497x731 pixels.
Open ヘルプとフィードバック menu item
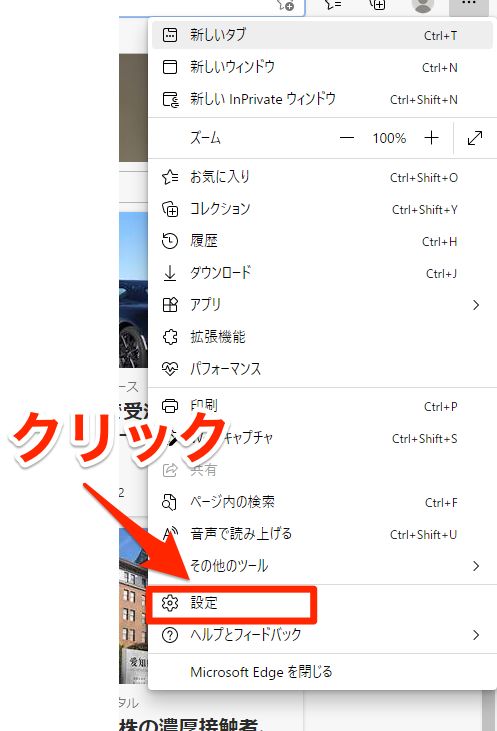(322, 635)
